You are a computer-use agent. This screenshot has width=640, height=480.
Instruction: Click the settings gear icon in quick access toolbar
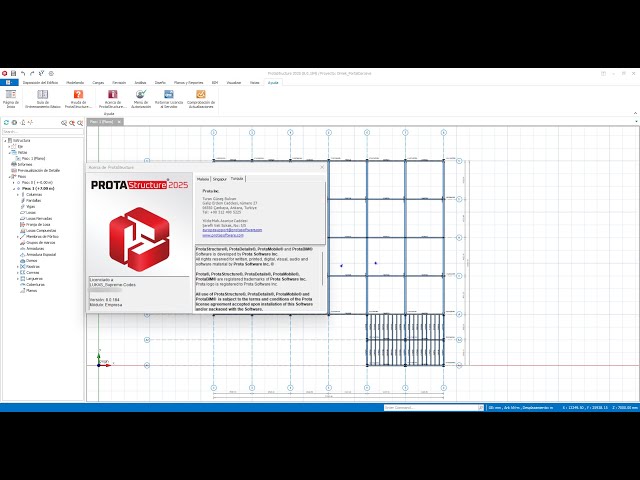pos(51,73)
